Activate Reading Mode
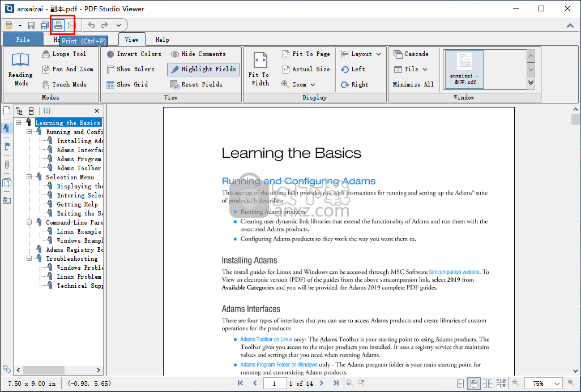 pos(20,69)
